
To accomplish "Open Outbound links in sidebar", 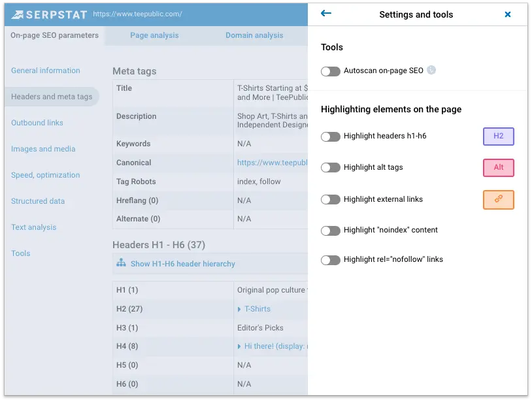I will tap(37, 123).
